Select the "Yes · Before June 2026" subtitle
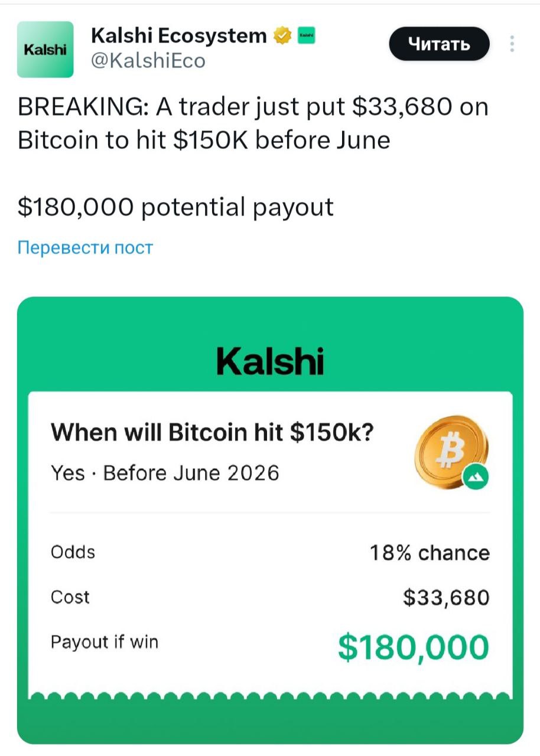This screenshot has width=540, height=756. [x=165, y=473]
